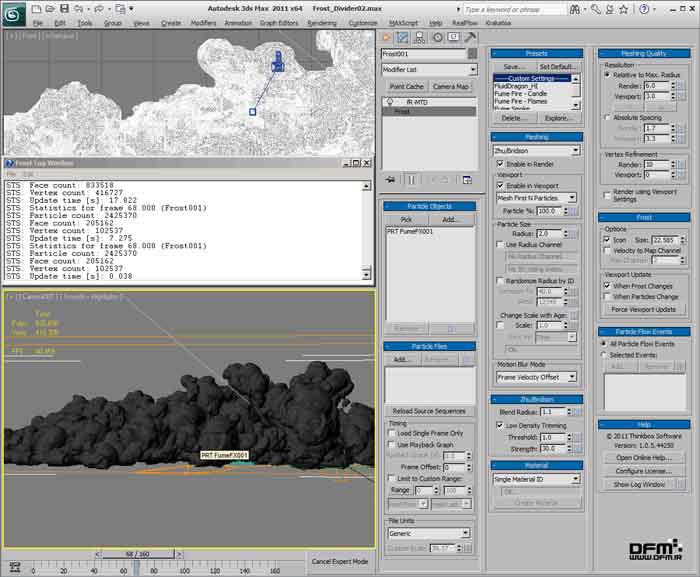Screen dimensions: 700x577
Task: Collapse the Particle Files rollout minus sign
Action: (388, 346)
